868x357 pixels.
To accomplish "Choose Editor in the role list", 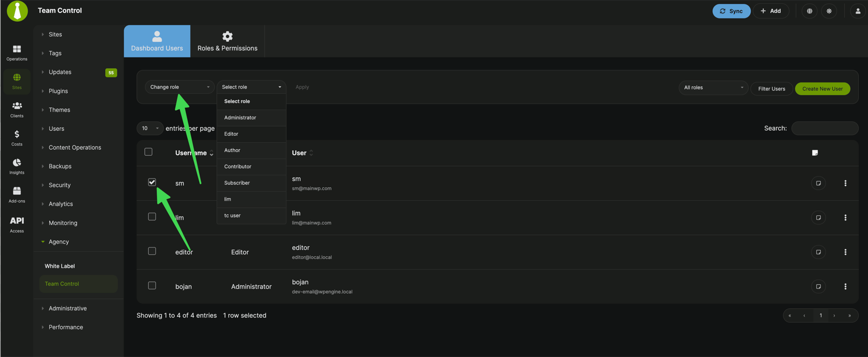I will pyautogui.click(x=251, y=134).
